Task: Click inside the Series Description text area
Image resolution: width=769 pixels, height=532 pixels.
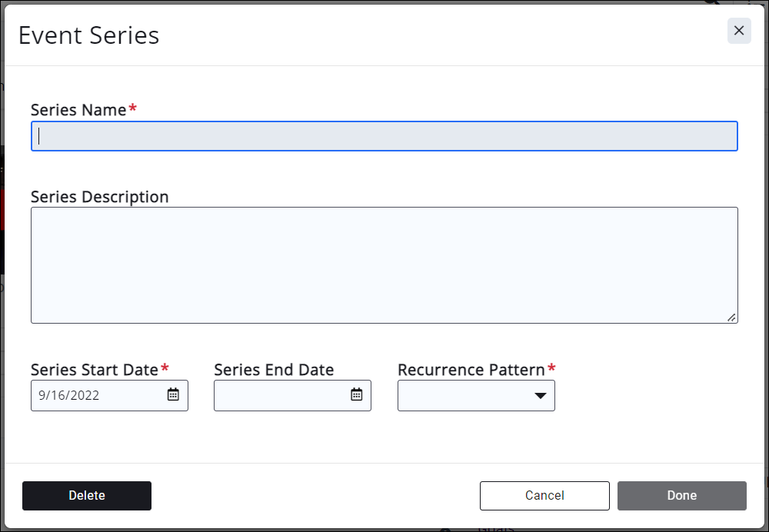Action: tap(384, 264)
